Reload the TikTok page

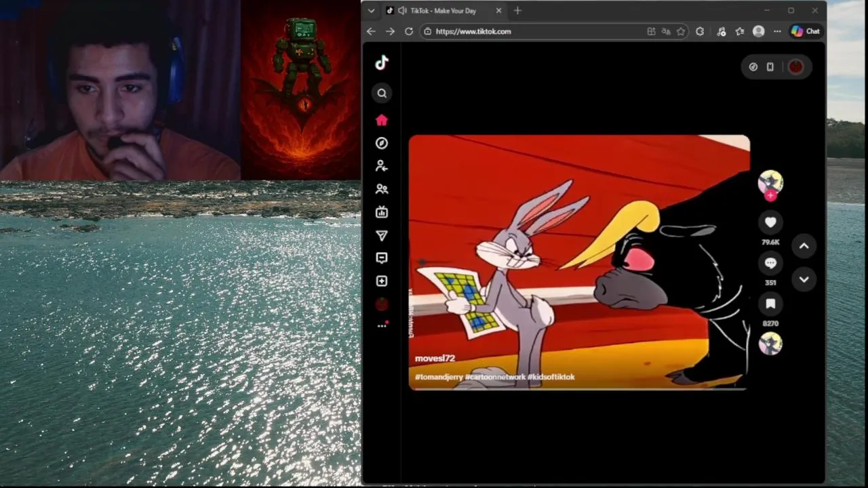[x=409, y=31]
